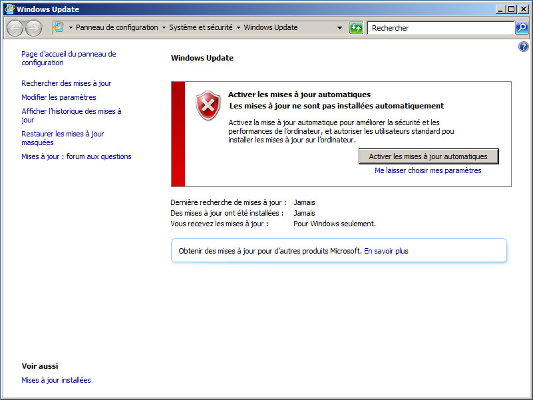Open Modifier les paramètres
533x400 pixels.
pos(59,97)
